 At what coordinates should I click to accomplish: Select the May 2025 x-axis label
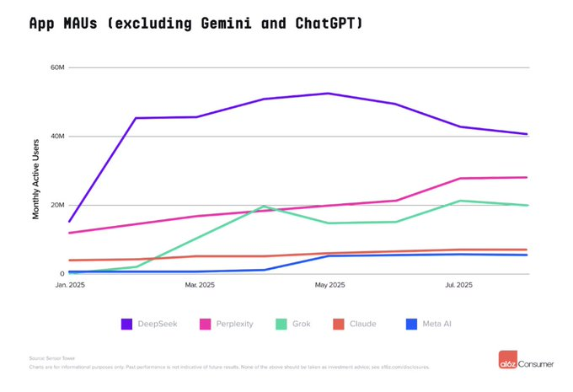pyautogui.click(x=330, y=286)
